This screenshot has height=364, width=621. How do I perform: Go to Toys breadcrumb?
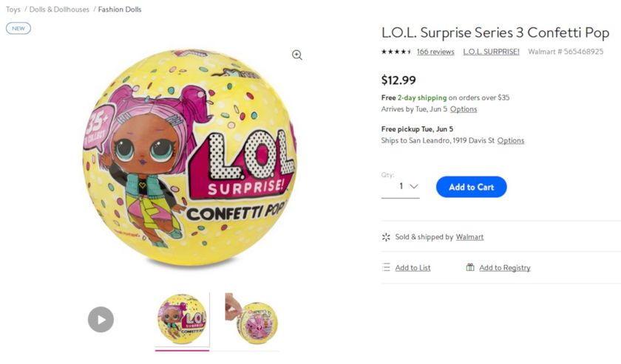click(x=13, y=10)
